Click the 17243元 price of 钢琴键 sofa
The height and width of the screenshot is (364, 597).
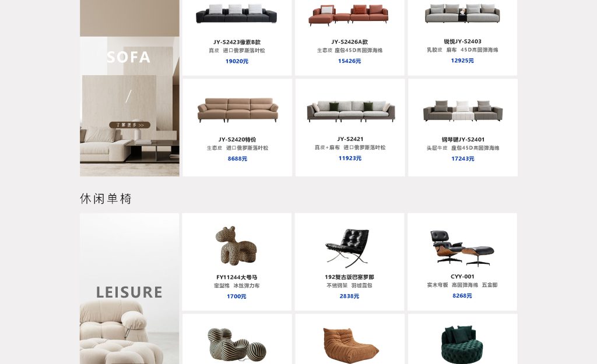pos(462,158)
